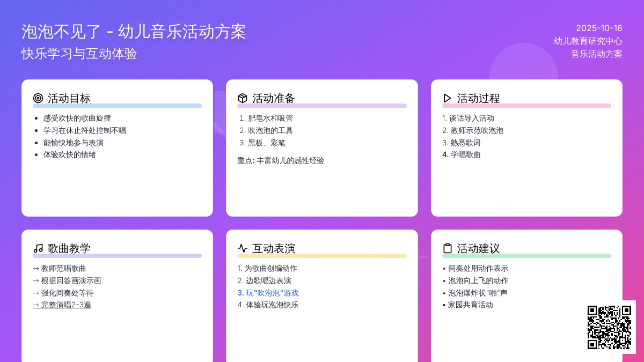Viewport: 644px width, 362px height.
Task: Click the 幼儿教育研究中心 text
Action: pos(588,41)
